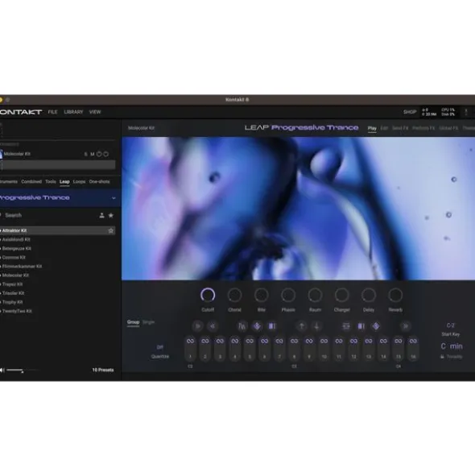
Task: Adjust the Choral macro knob
Action: (234, 295)
